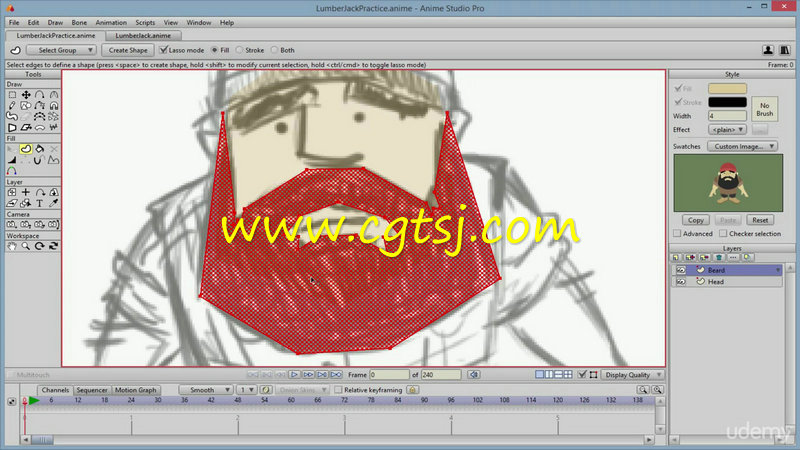Screen dimensions: 800x450
Task: Click the play button in playback controls
Action: click(x=294, y=374)
